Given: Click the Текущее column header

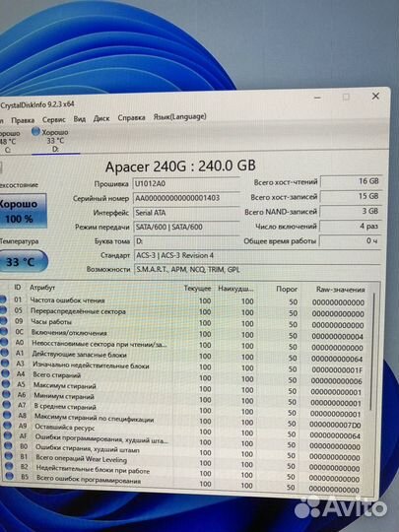Looking at the screenshot, I should click(x=197, y=289).
